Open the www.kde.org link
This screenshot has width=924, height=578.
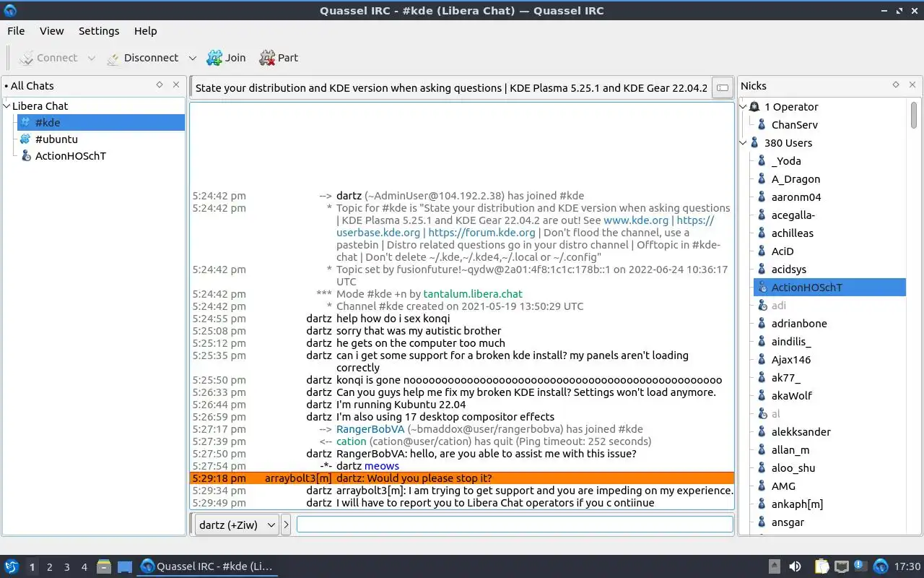[636, 220]
